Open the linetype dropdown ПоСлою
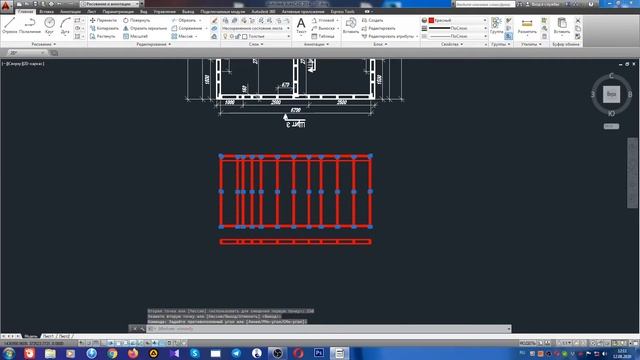The height and width of the screenshot is (360, 640). (x=458, y=36)
